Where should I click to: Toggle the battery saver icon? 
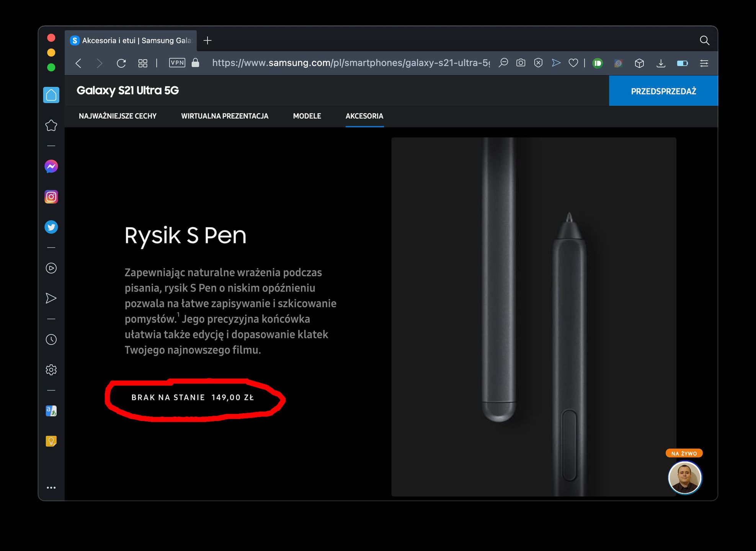tap(682, 63)
